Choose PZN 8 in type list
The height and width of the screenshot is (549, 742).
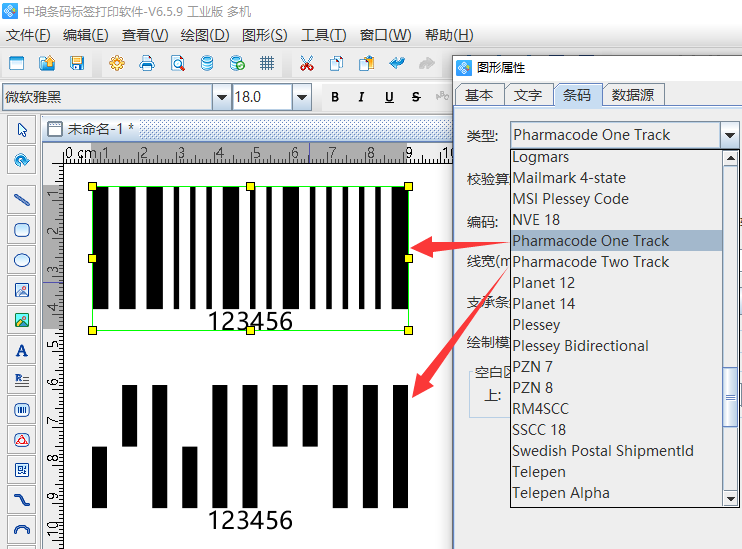[617, 388]
